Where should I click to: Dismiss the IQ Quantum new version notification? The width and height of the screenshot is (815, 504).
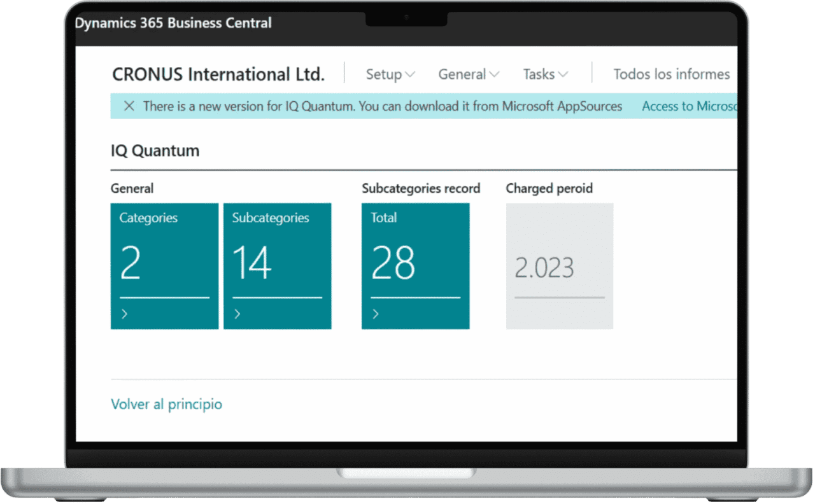coord(129,106)
